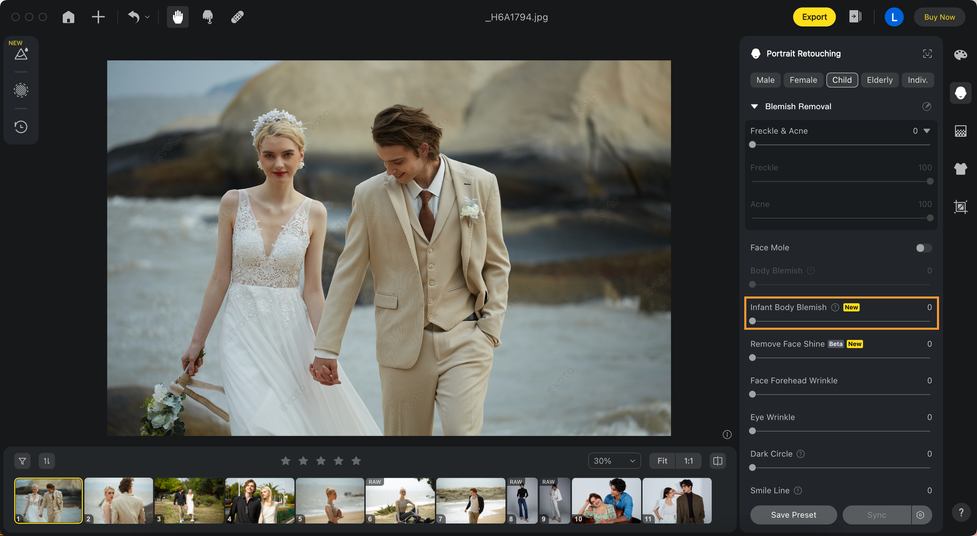This screenshot has height=536, width=977.
Task: Select the Elderly portrait category
Action: [879, 80]
